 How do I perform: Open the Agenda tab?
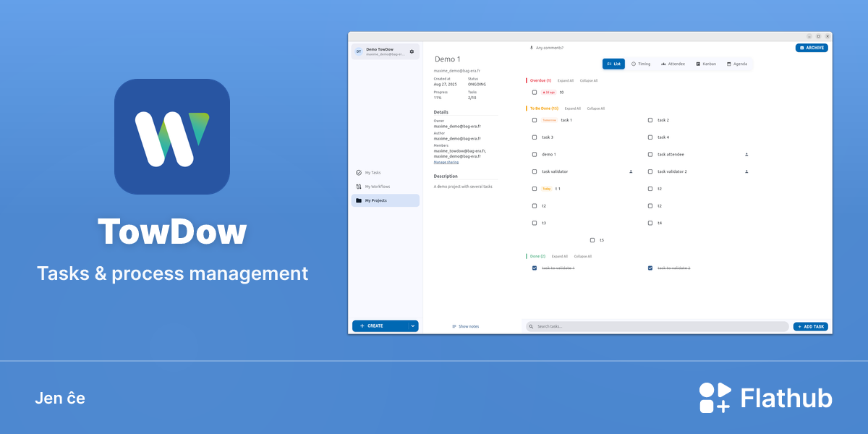tap(737, 64)
